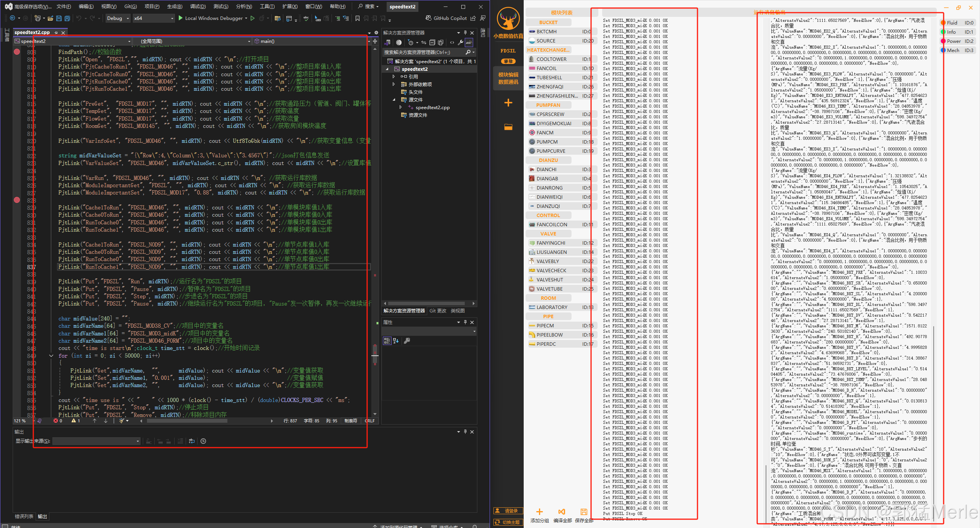Toggle the Info ID:1 green indicator
This screenshot has width=980, height=528.
(x=943, y=32)
